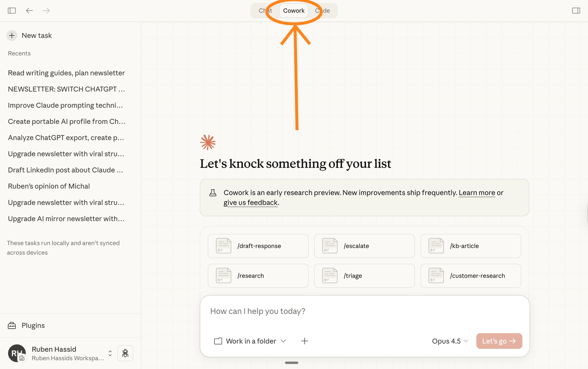
Task: Open the right side panel icon
Action: [576, 11]
